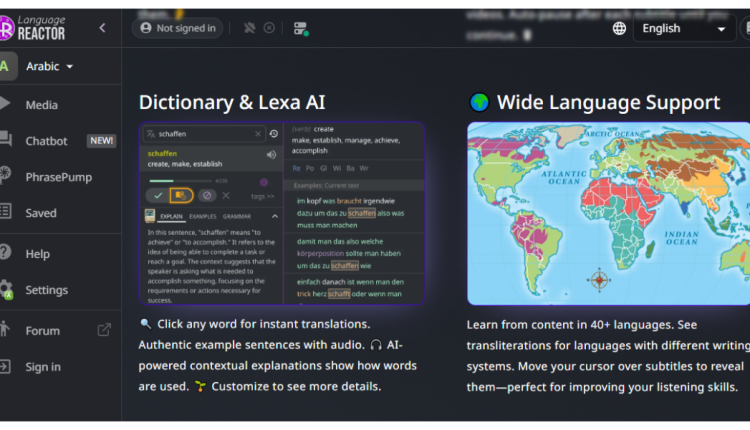The width and height of the screenshot is (750, 430).
Task: Click the crossed-out pin icon in top bar
Action: 249,28
